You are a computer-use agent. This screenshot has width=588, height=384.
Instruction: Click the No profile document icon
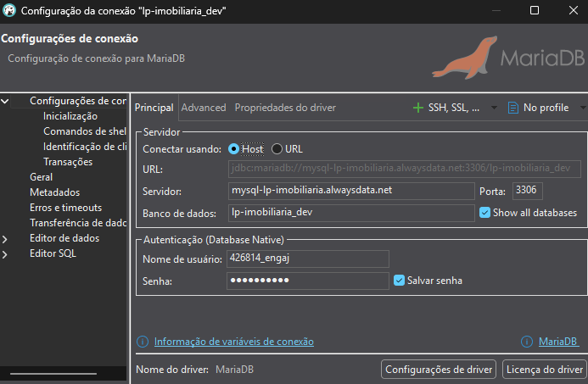[512, 108]
